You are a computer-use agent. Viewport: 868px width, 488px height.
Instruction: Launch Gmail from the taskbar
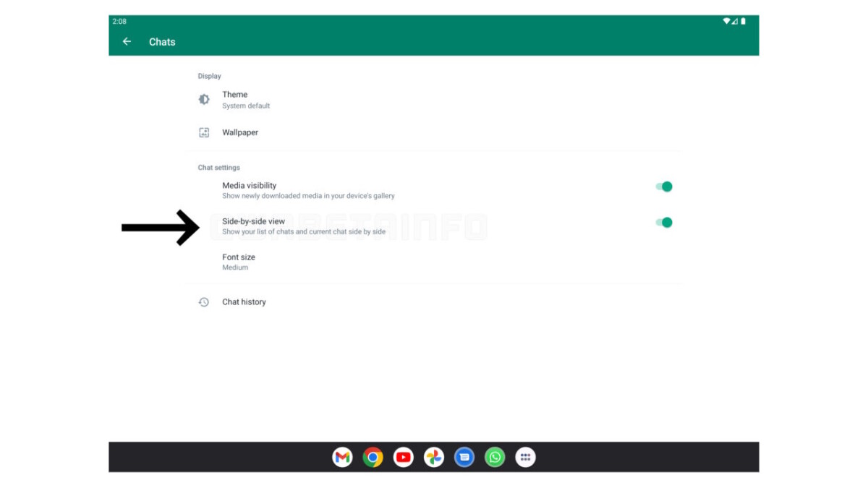342,456
